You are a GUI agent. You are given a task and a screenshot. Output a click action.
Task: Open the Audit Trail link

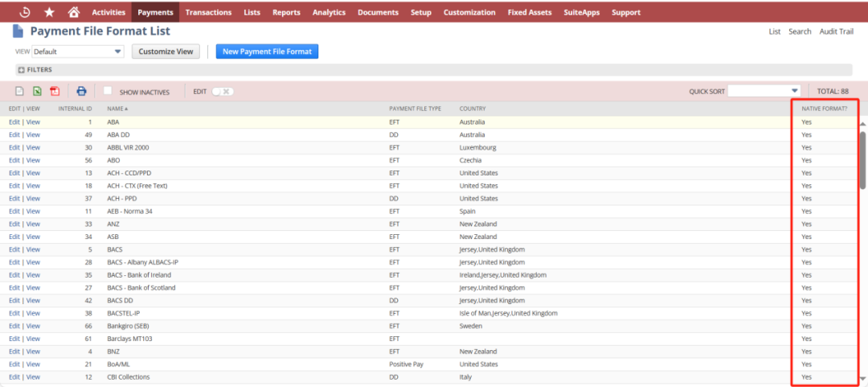[x=837, y=31]
